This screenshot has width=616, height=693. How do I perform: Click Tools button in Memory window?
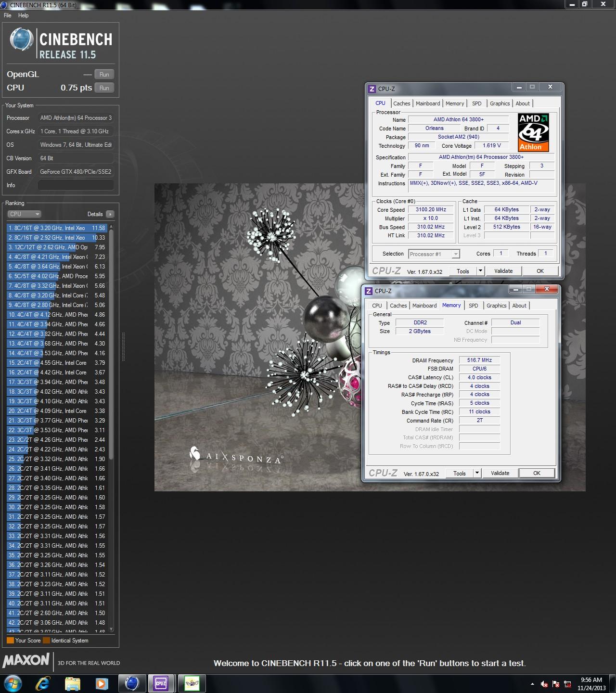(460, 473)
